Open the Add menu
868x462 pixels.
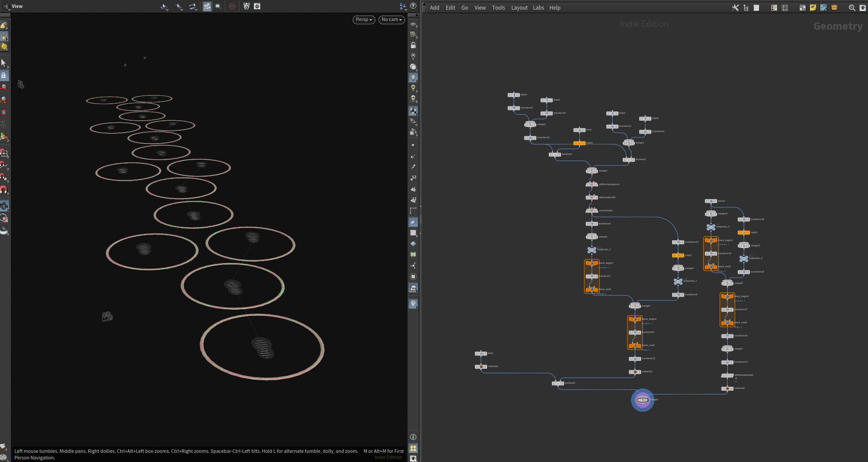click(435, 7)
